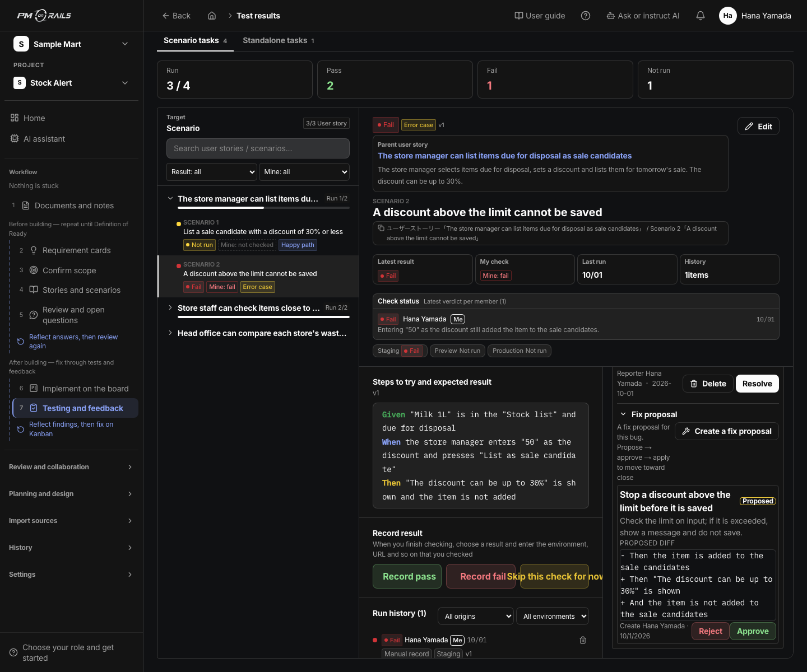Click the Edit button
Screen dimensions: 807x672
pyautogui.click(x=758, y=127)
